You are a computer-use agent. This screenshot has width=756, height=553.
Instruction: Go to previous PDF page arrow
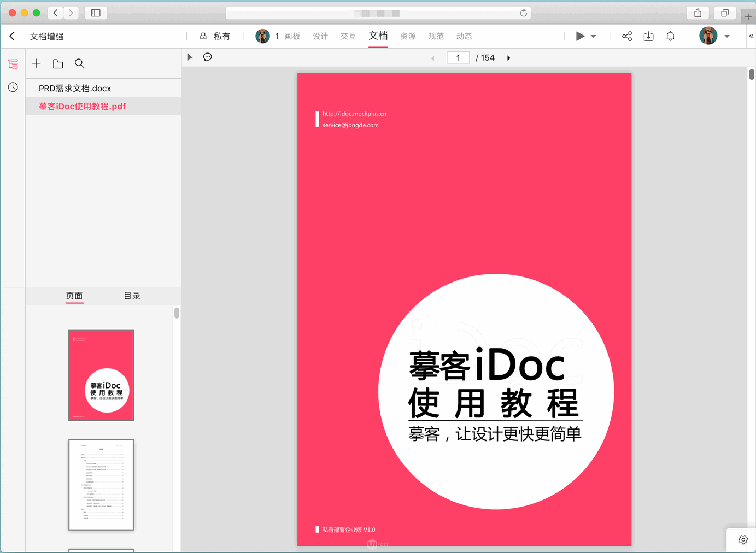coord(433,58)
